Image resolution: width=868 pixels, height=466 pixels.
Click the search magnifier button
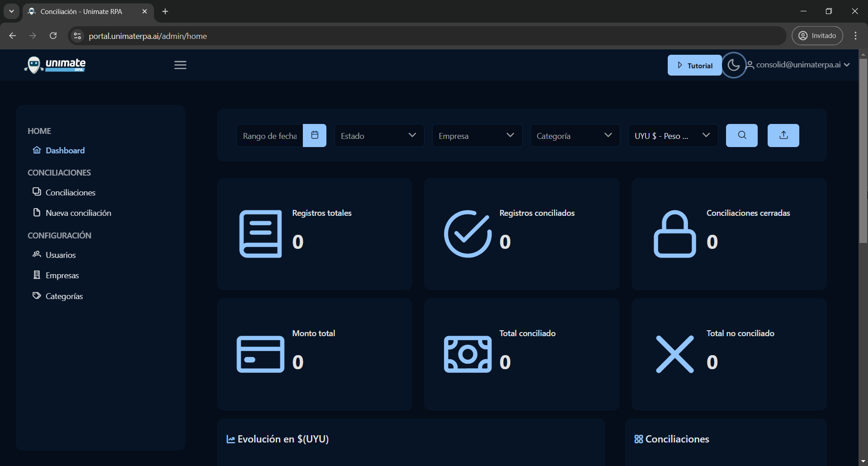pos(742,135)
